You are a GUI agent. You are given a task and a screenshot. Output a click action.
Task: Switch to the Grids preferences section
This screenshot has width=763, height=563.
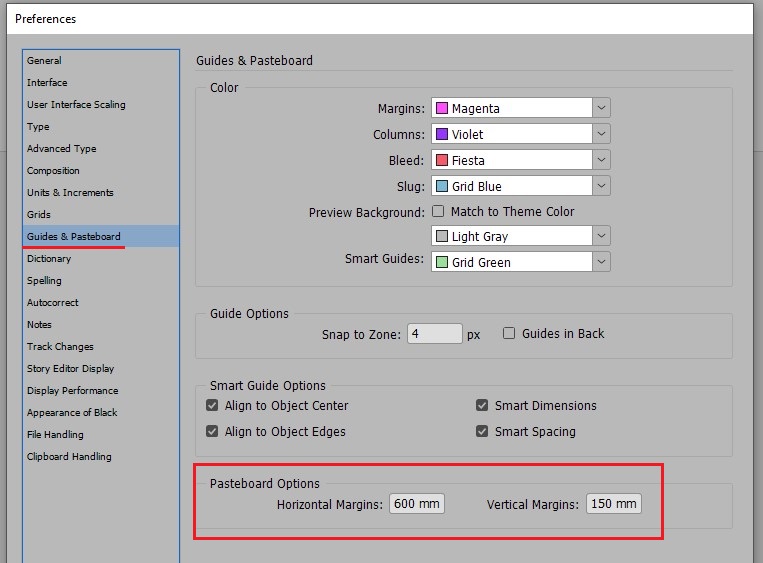(x=39, y=215)
